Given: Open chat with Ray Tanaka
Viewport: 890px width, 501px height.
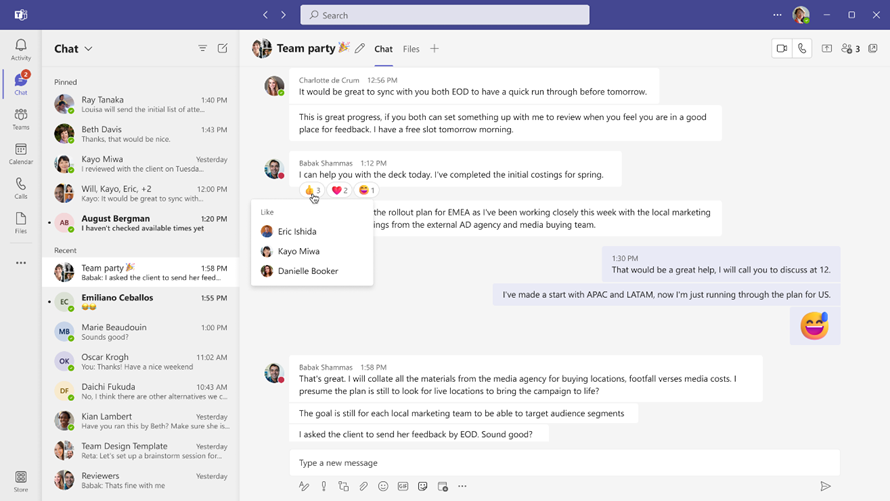Looking at the screenshot, I should pos(141,104).
